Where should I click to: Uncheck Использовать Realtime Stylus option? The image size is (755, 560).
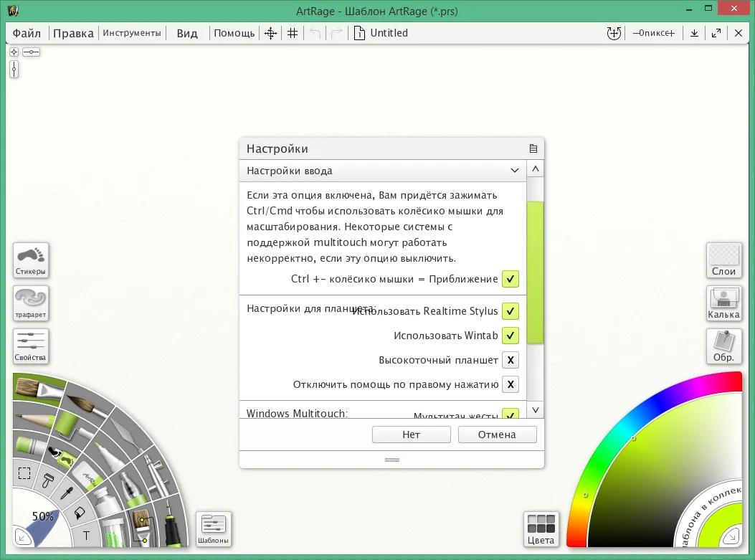511,311
